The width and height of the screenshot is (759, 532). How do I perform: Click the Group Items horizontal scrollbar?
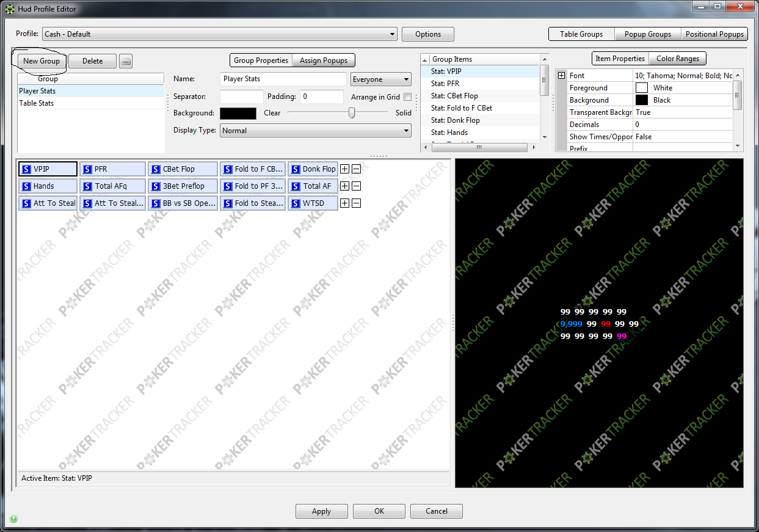(x=479, y=147)
